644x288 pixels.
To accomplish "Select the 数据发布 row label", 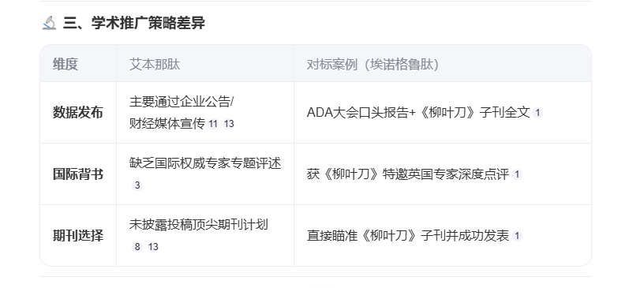I will tap(78, 112).
